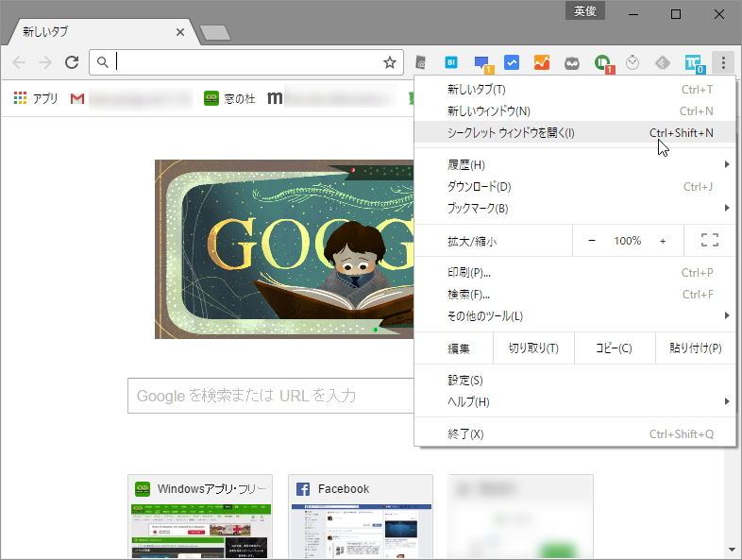Increase zoom with plus button

coord(663,241)
